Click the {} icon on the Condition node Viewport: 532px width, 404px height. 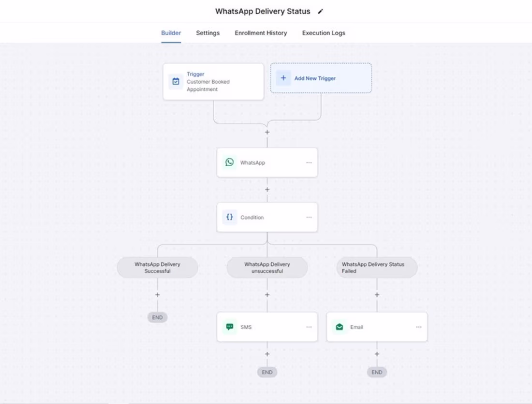(x=229, y=217)
